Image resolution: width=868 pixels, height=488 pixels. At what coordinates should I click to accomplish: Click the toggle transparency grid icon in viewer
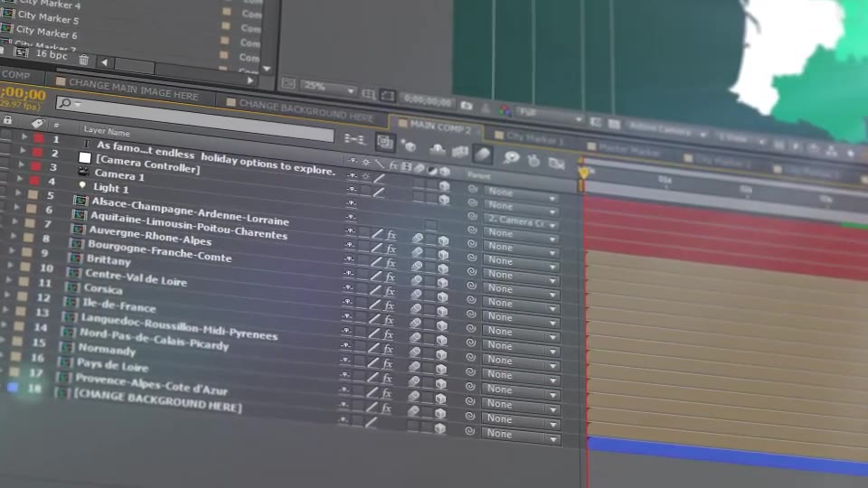point(614,124)
